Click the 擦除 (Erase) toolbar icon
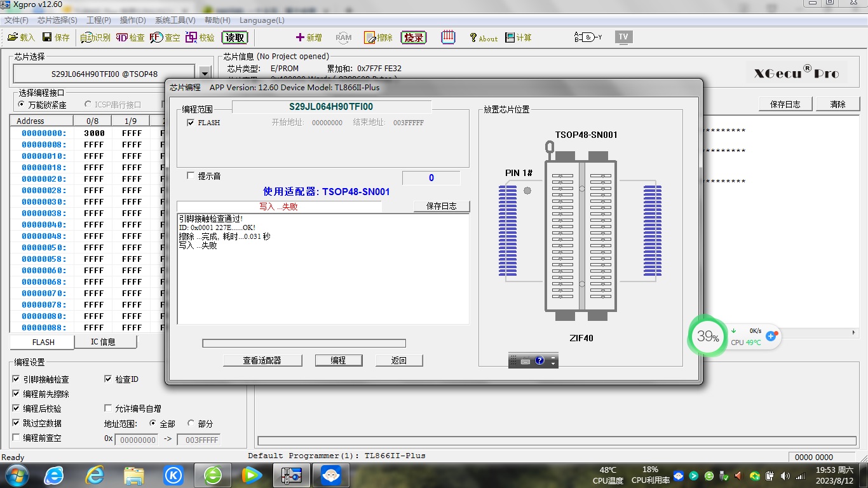Viewport: 868px width, 488px height. click(370, 37)
